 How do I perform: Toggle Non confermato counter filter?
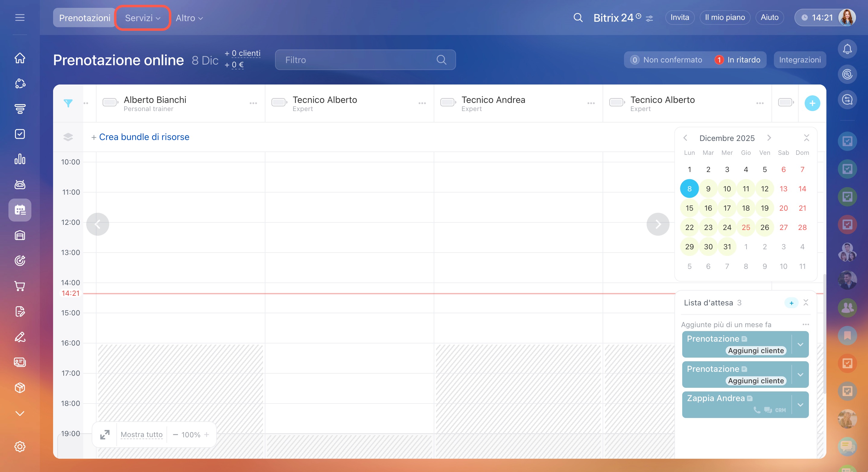666,60
